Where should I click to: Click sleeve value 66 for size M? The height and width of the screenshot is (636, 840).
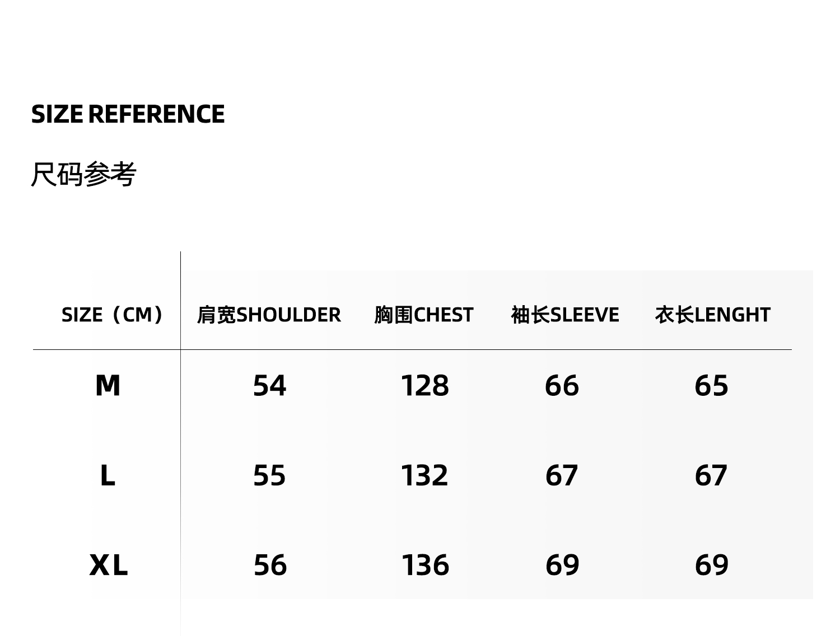pyautogui.click(x=562, y=386)
